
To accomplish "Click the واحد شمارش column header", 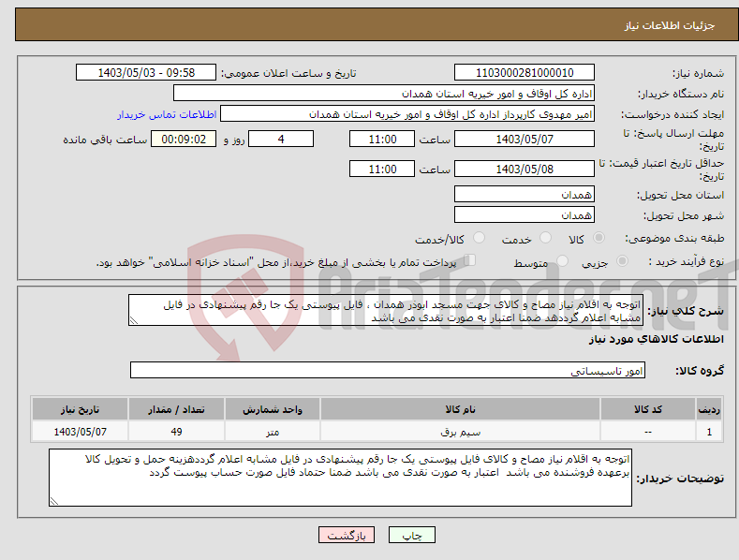I will [273, 409].
